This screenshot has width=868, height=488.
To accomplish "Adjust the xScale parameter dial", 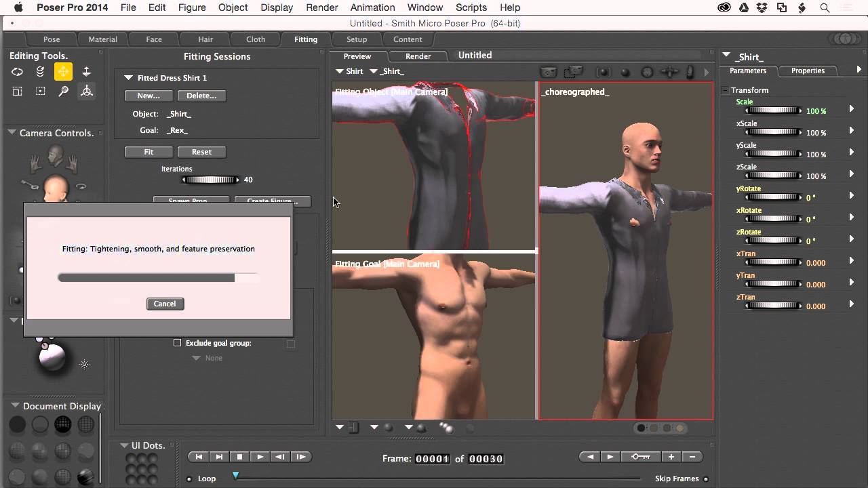I will pyautogui.click(x=773, y=132).
